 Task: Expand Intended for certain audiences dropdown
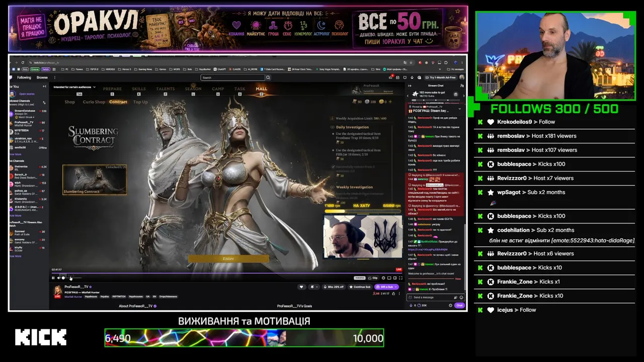click(74, 87)
